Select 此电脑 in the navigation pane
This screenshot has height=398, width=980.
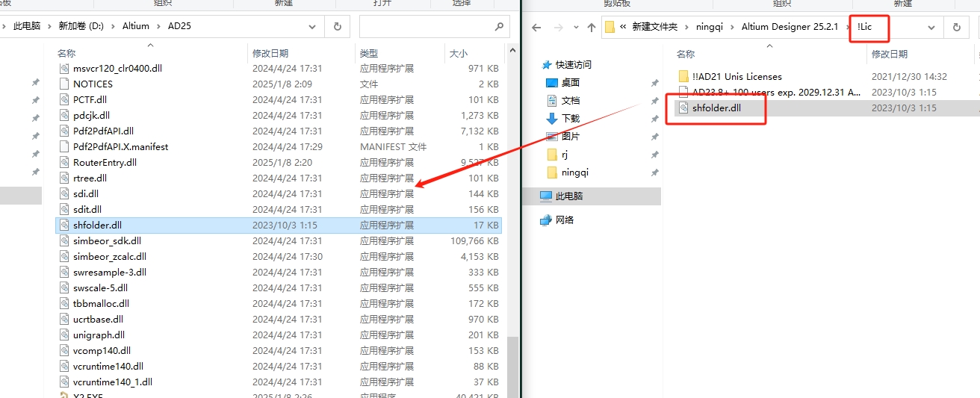click(x=568, y=196)
